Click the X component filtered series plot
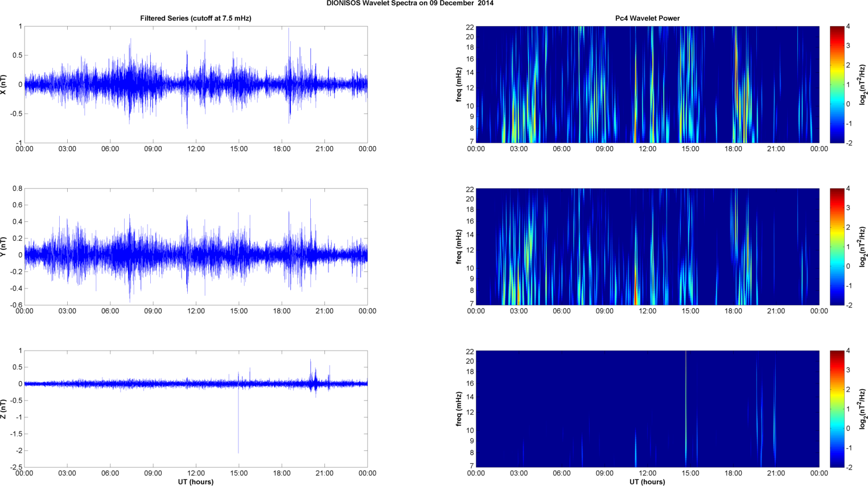This screenshot has height=486, width=868. point(196,84)
